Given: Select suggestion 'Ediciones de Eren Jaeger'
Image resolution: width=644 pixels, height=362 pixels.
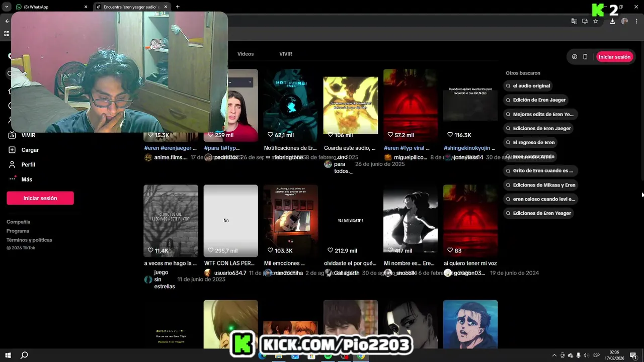Looking at the screenshot, I should tap(538, 128).
